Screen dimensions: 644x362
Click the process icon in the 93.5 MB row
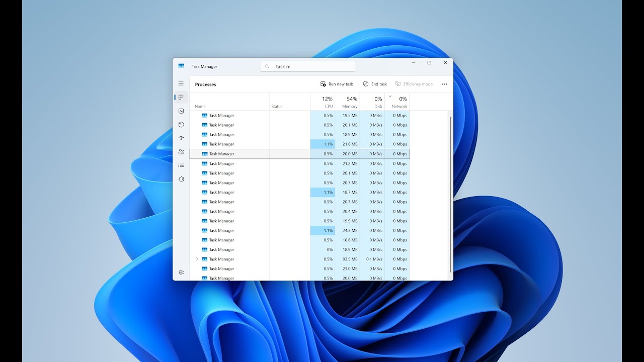tap(204, 259)
